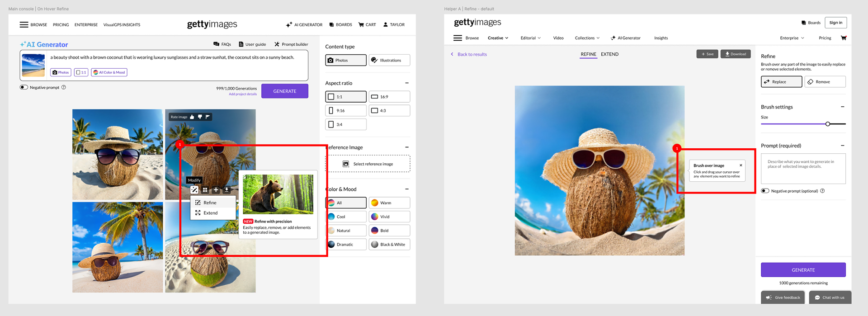The height and width of the screenshot is (316, 868).
Task: Select 1:1 aspect ratio option
Action: pyautogui.click(x=346, y=97)
